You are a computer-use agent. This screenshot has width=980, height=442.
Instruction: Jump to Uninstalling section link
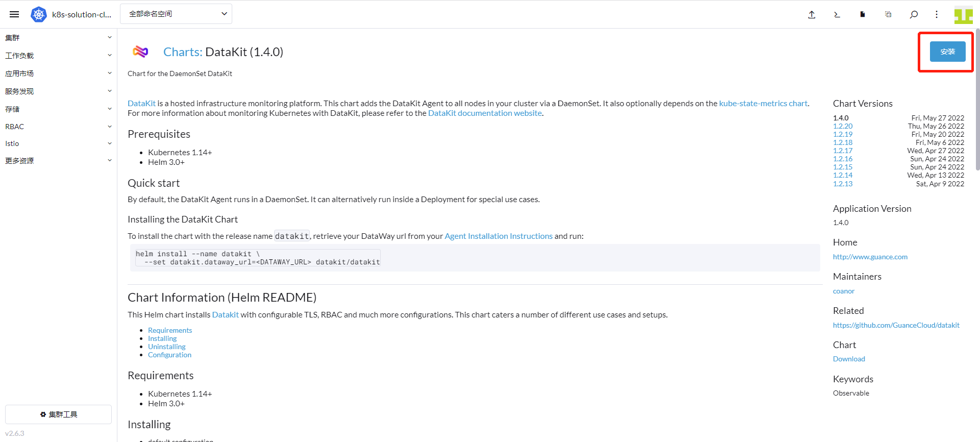coord(167,347)
